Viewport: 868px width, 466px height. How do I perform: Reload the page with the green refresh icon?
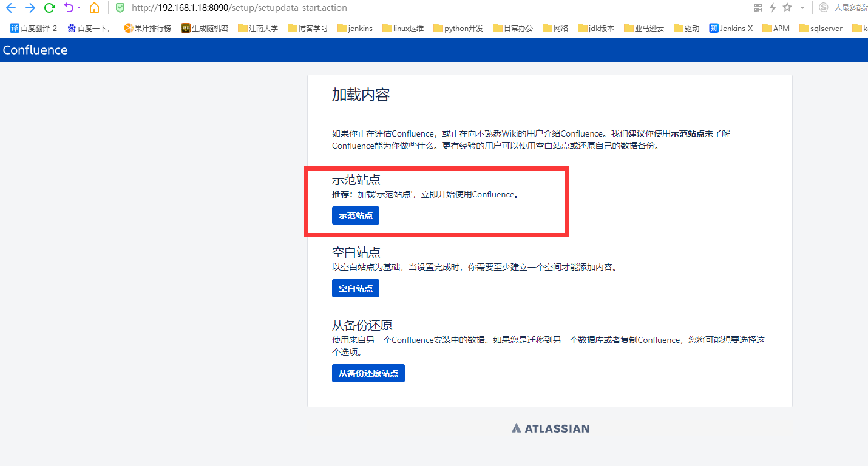pos(50,8)
